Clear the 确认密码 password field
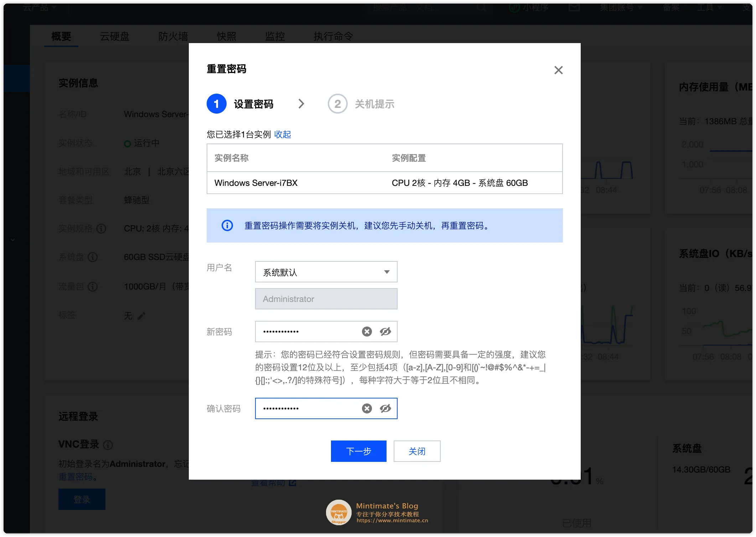756x537 pixels. pos(367,408)
